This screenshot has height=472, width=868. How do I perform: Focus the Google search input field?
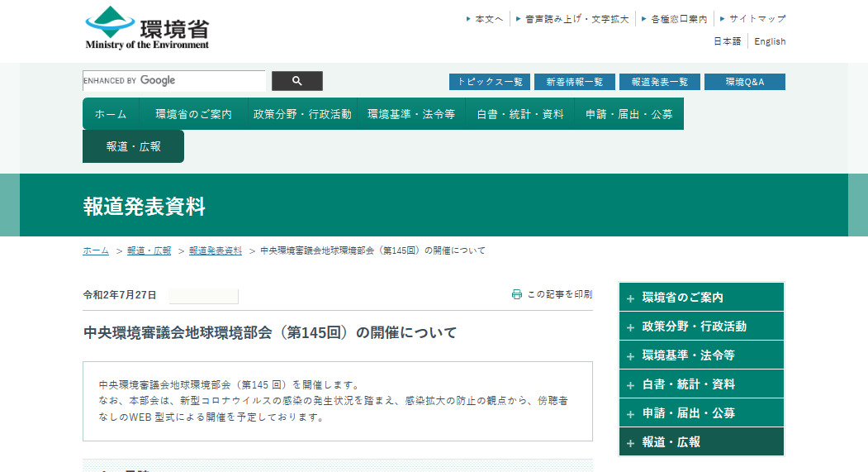(173, 81)
